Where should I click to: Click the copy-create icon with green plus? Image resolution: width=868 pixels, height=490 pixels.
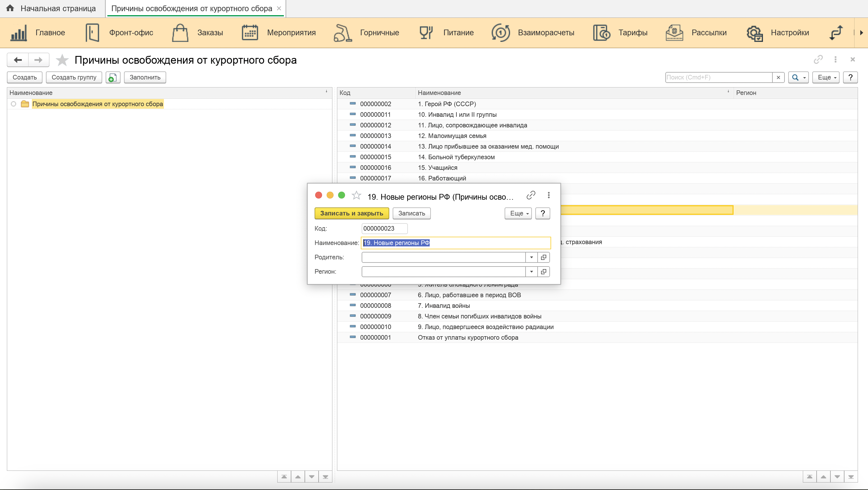(x=113, y=77)
